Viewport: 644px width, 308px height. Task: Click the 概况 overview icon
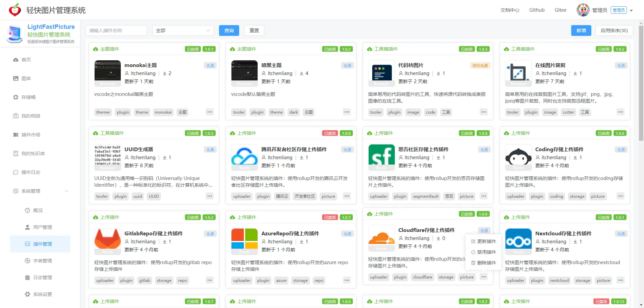[x=28, y=210]
